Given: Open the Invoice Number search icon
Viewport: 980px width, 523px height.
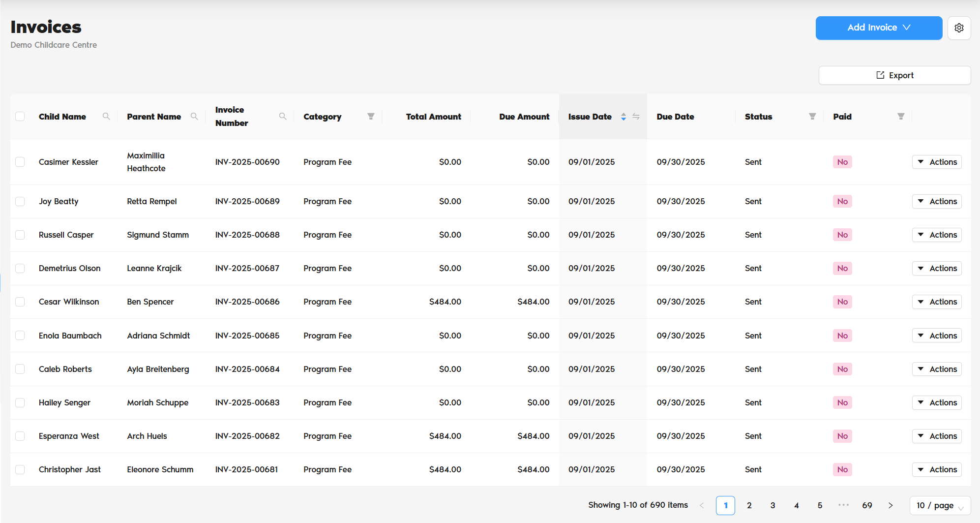Looking at the screenshot, I should 283,117.
